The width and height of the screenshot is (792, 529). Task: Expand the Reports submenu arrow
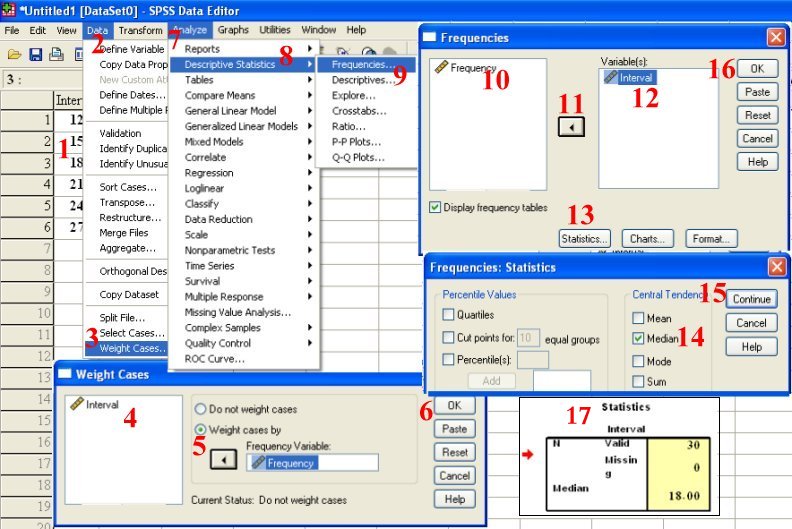[x=310, y=49]
